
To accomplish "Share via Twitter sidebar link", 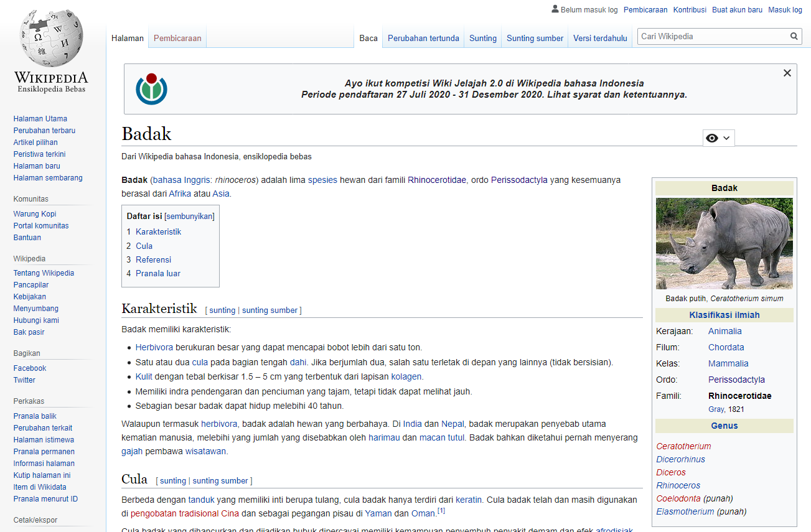I will coord(24,380).
